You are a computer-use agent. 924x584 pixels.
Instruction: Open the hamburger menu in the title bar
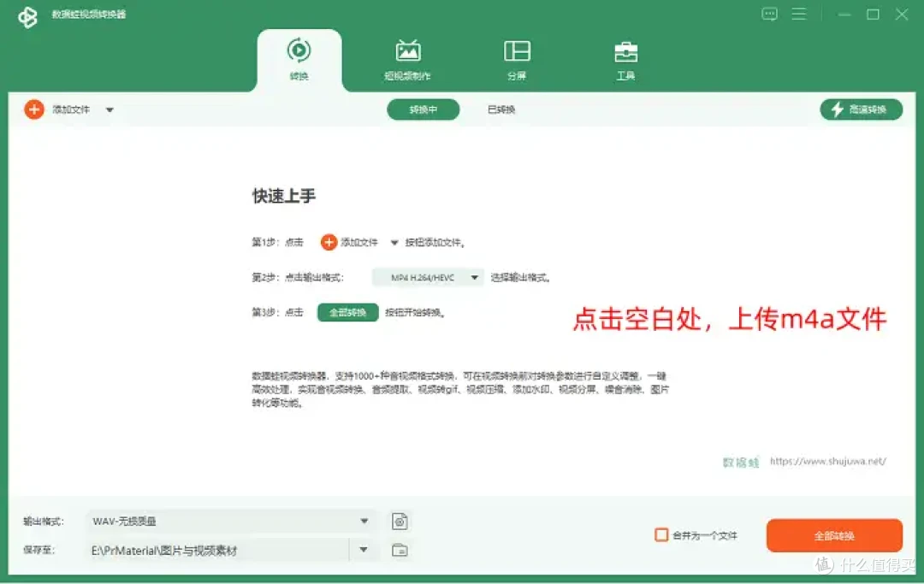click(798, 15)
